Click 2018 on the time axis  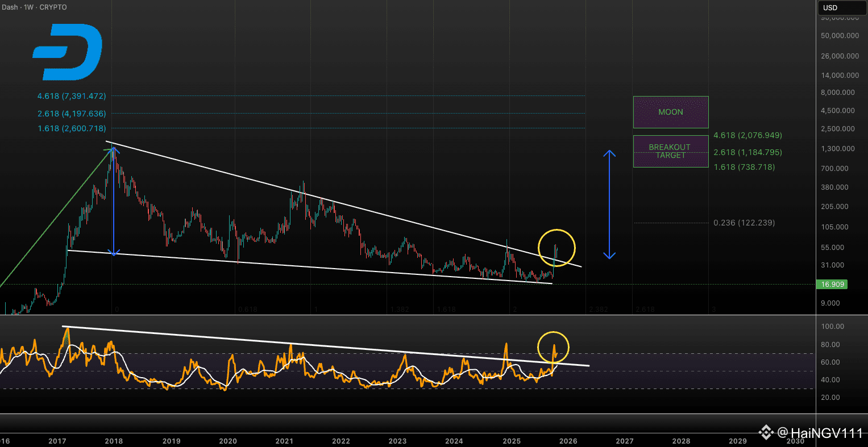coord(114,441)
